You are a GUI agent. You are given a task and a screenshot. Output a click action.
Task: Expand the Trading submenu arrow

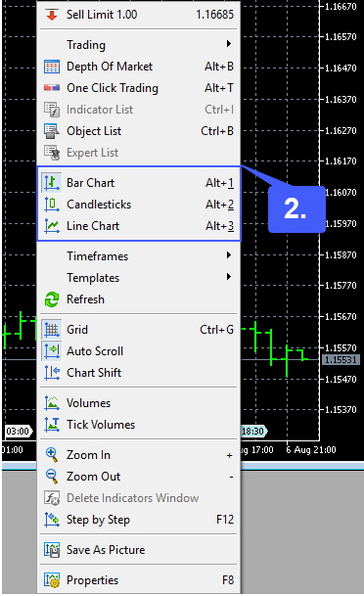(x=229, y=44)
